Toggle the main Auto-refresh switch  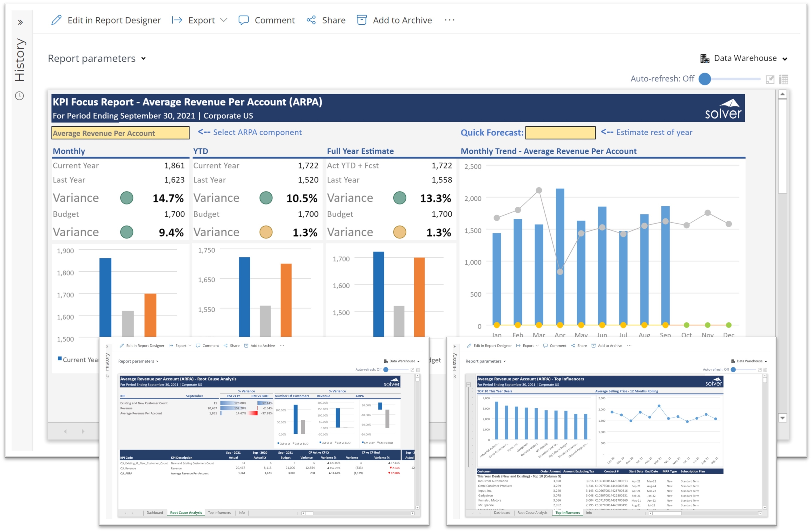pos(705,79)
